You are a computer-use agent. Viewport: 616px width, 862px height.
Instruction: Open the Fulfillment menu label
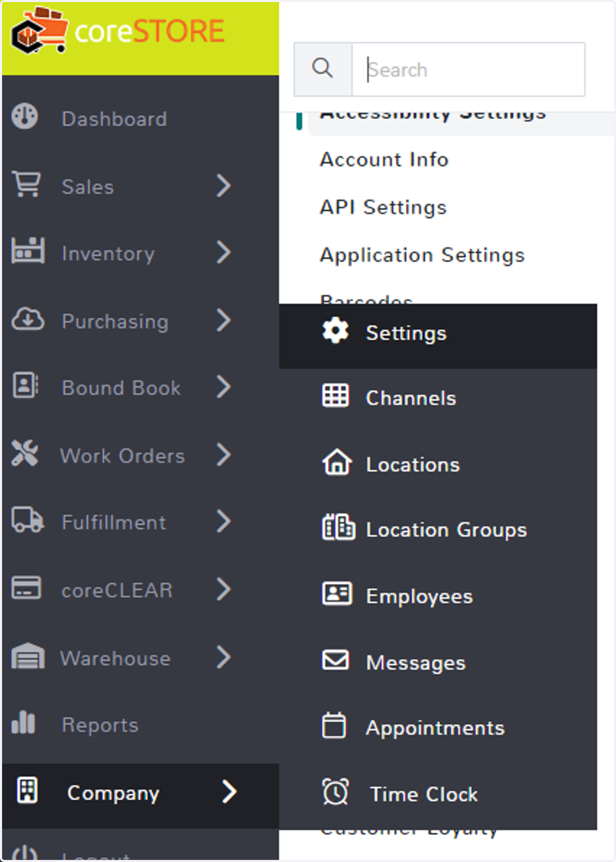[x=114, y=523]
